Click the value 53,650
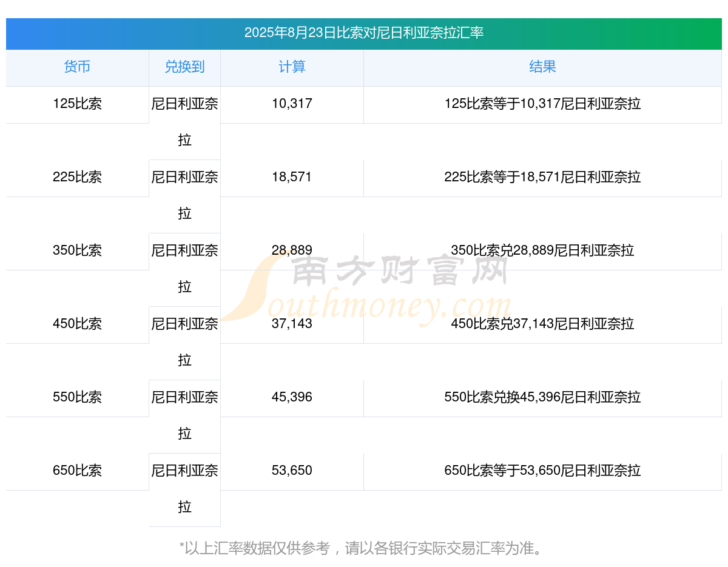Image resolution: width=728 pixels, height=567 pixels. click(x=292, y=471)
